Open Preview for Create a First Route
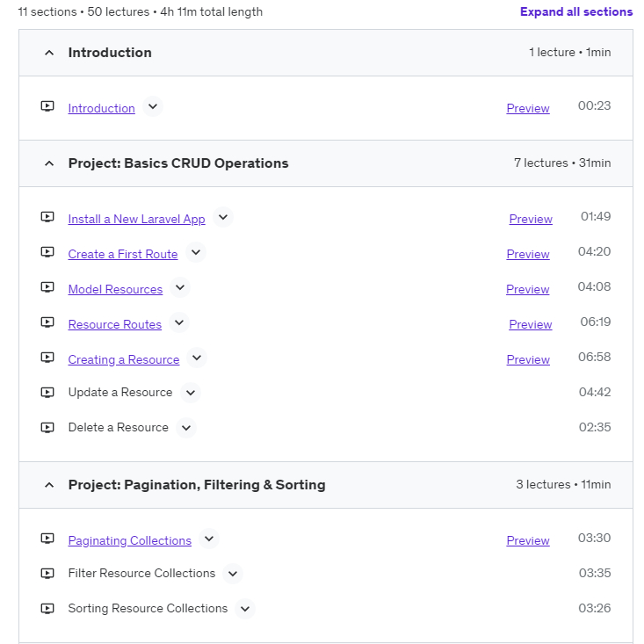Viewport: 644px width, 644px height. click(528, 254)
